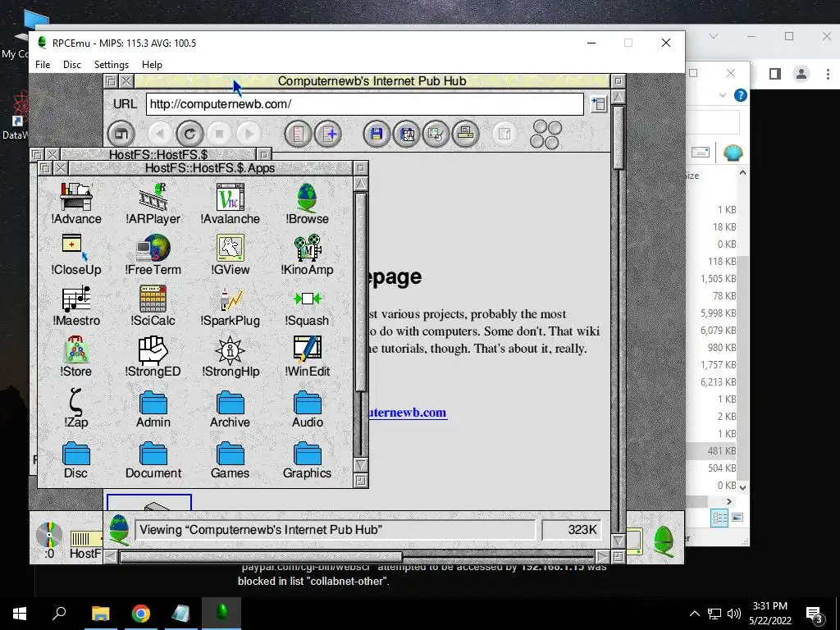The image size is (840, 630).
Task: Switch to Chrome on the taskbar
Action: (141, 614)
